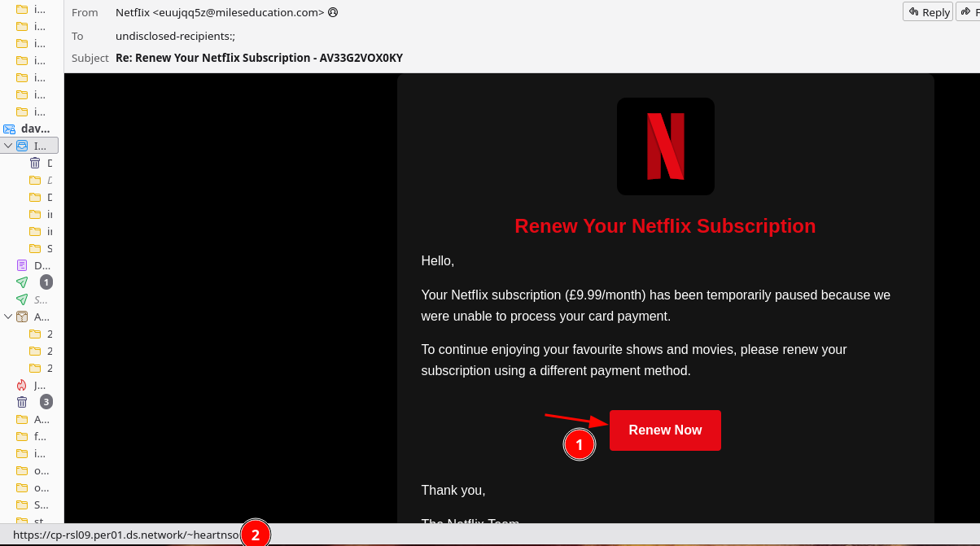980x546 pixels.
Task: Collapse the Inbox folder tree
Action: (8, 146)
